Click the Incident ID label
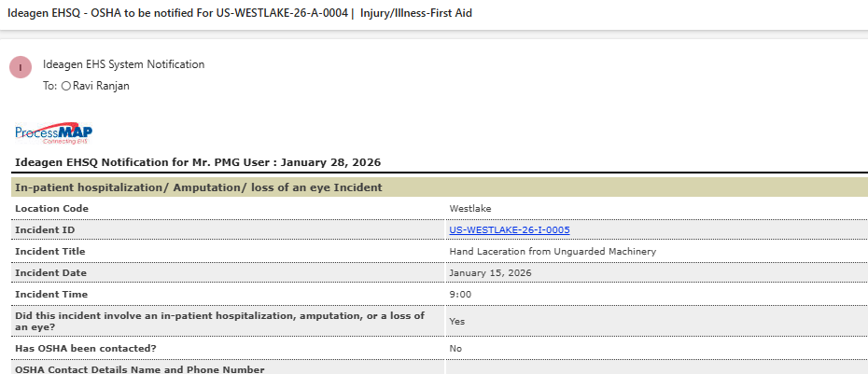Image resolution: width=868 pixels, height=374 pixels. pyautogui.click(x=45, y=230)
